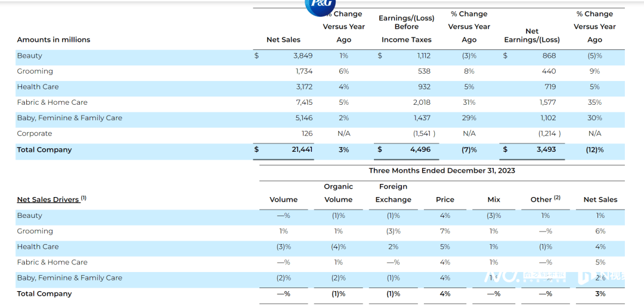This screenshot has width=644, height=306.
Task: Click the 'Price' column header
Action: 445,200
